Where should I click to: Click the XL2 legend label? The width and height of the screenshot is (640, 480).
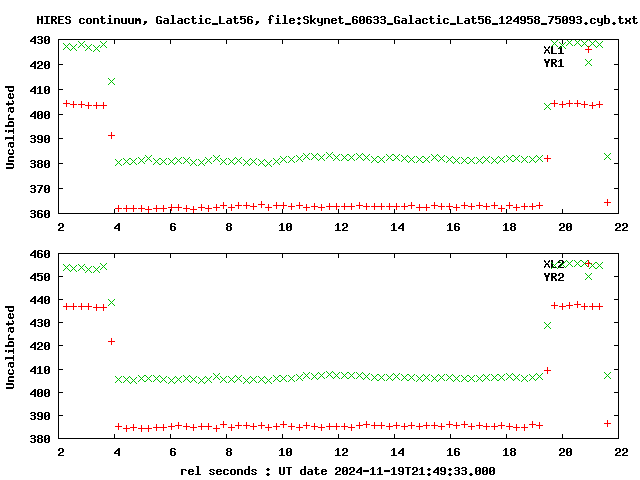point(553,264)
